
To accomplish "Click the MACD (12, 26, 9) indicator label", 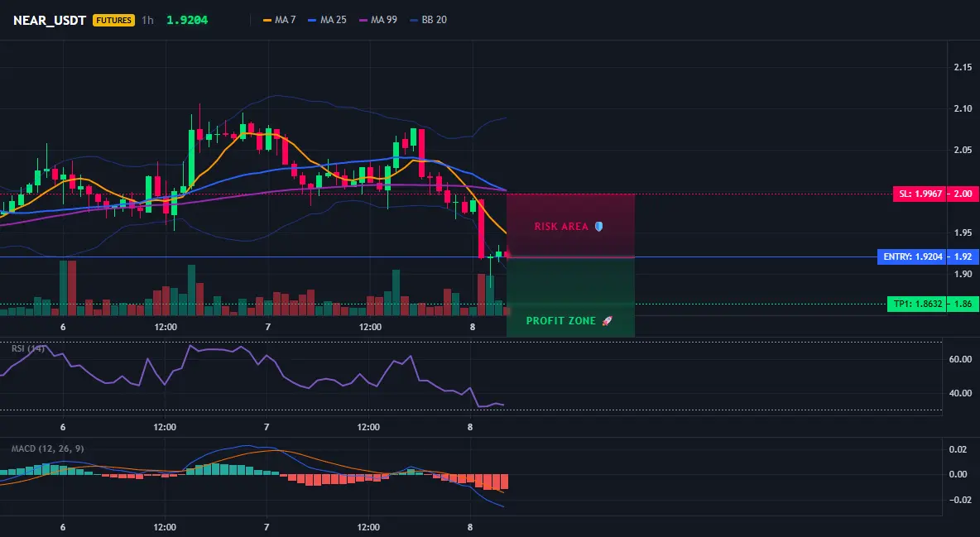I will [47, 448].
